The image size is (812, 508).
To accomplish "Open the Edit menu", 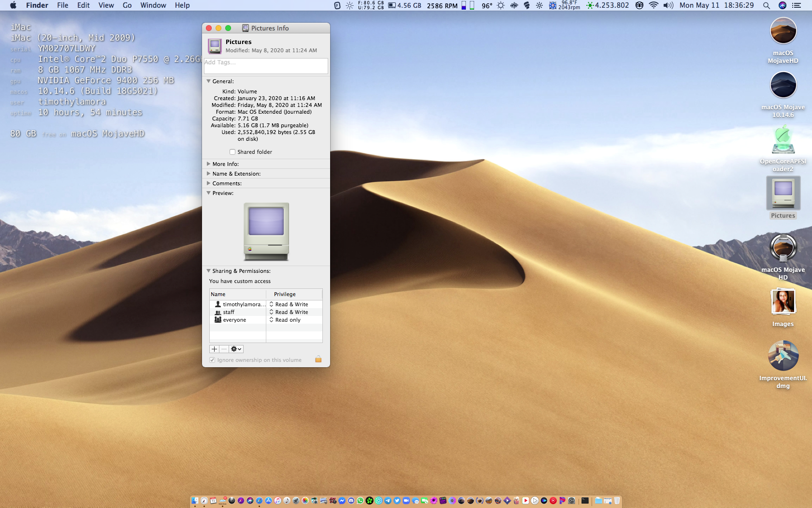I will (84, 5).
